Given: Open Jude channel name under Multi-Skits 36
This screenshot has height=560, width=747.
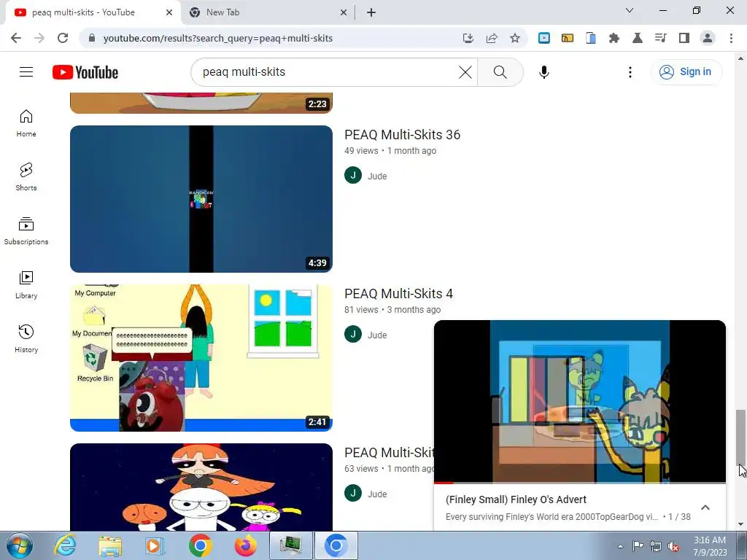Looking at the screenshot, I should point(377,176).
